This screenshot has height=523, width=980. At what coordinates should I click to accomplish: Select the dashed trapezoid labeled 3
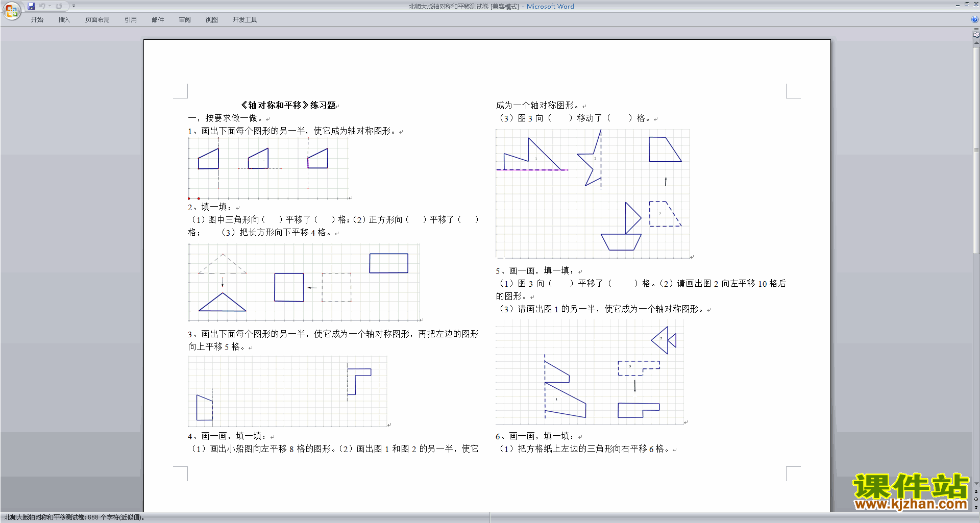click(x=665, y=214)
